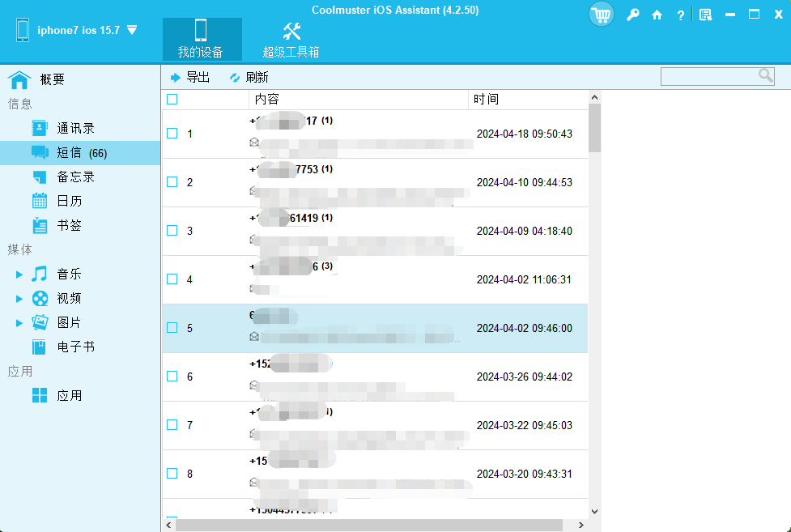Click the 刷新 (Refresh) button

(x=257, y=76)
